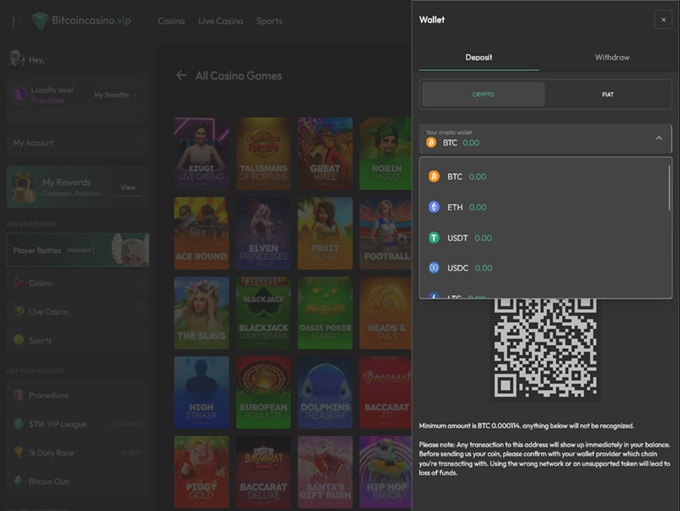
Task: Close the Wallet panel
Action: (x=662, y=19)
